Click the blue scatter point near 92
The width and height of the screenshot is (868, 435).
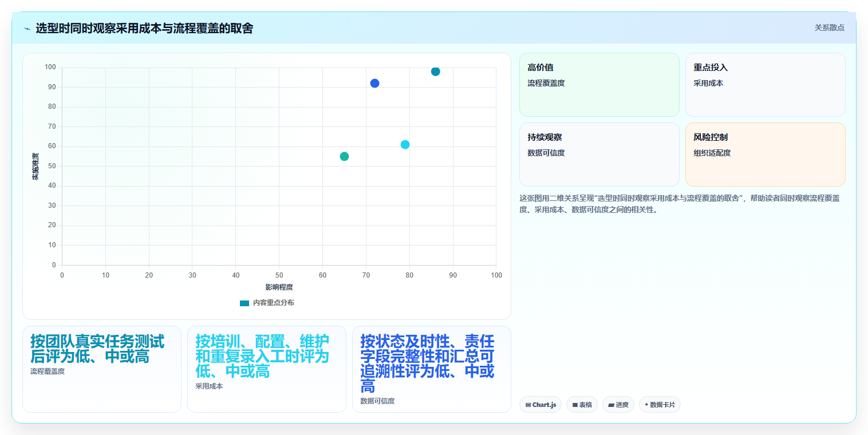374,84
